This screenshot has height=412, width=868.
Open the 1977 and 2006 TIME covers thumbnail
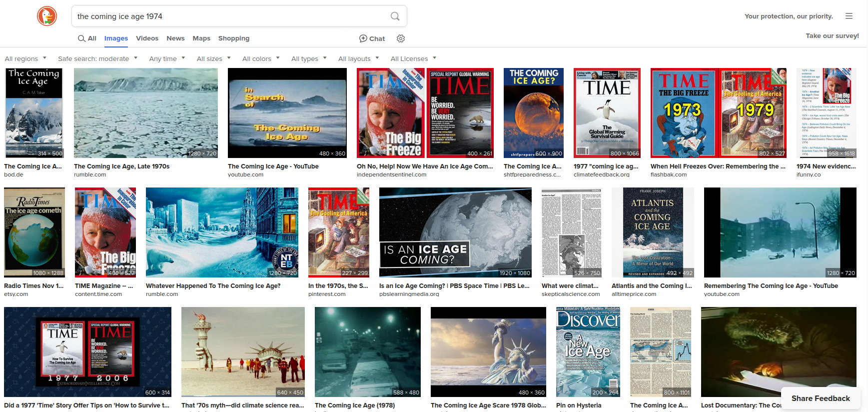click(x=87, y=352)
